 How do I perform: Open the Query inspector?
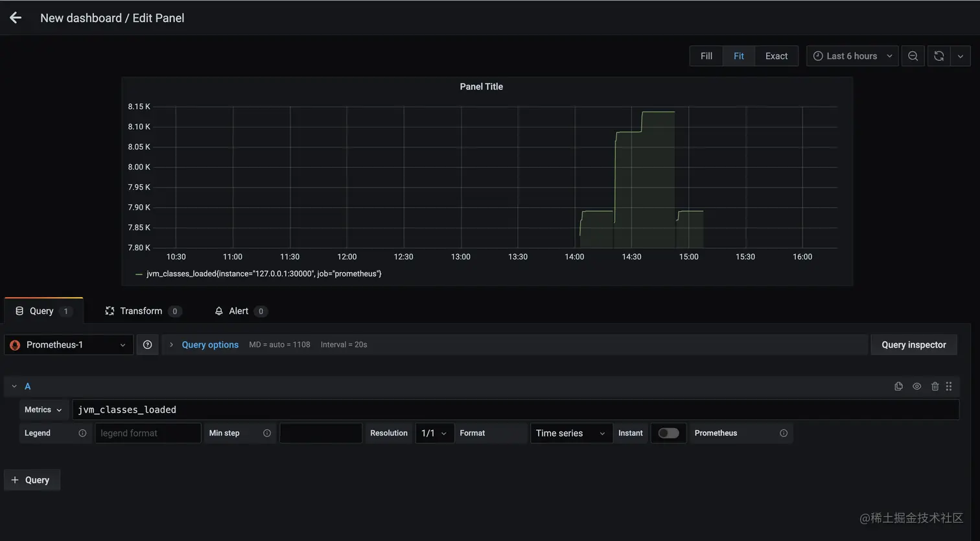(914, 344)
